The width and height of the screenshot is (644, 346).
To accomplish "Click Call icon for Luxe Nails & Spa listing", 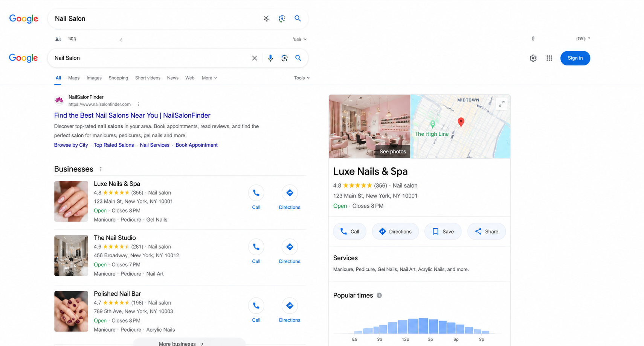I will tap(256, 193).
